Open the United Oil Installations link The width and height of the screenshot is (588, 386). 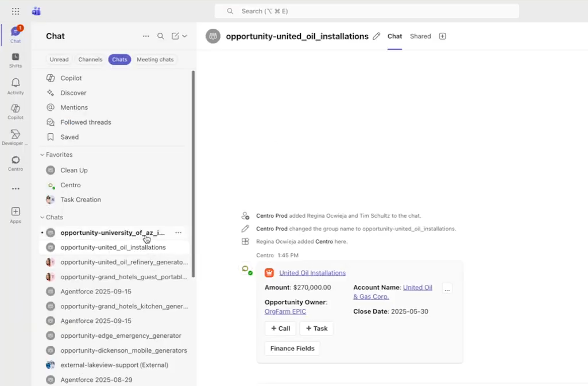coord(312,273)
